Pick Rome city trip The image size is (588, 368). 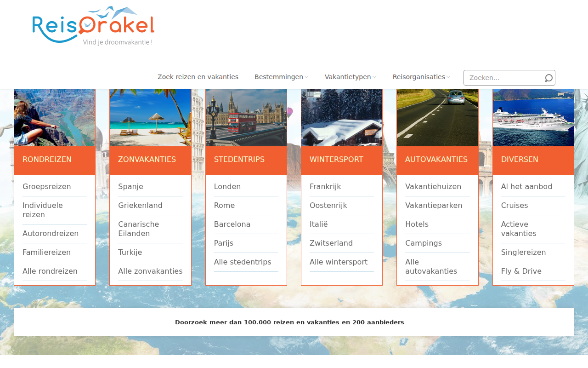[225, 206]
